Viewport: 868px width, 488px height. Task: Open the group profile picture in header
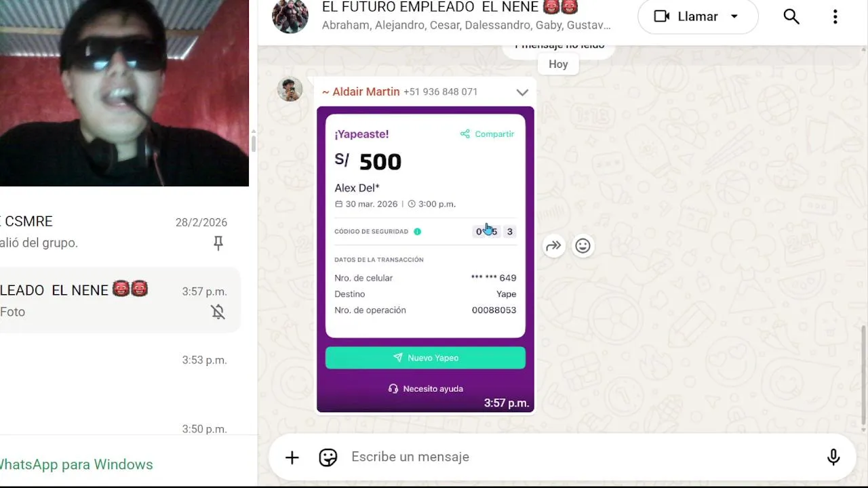pos(290,16)
